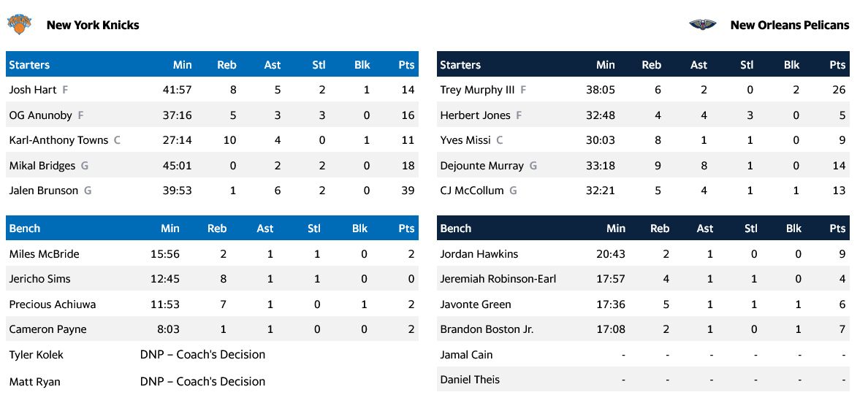This screenshot has width=868, height=395.
Task: Click on Karl-Anthony Towns' name
Action: 58,140
